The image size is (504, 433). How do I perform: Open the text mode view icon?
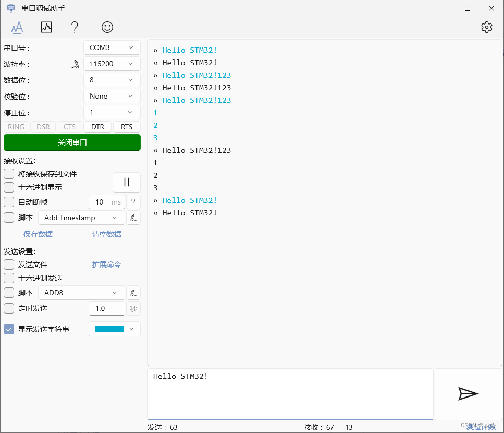click(x=17, y=28)
